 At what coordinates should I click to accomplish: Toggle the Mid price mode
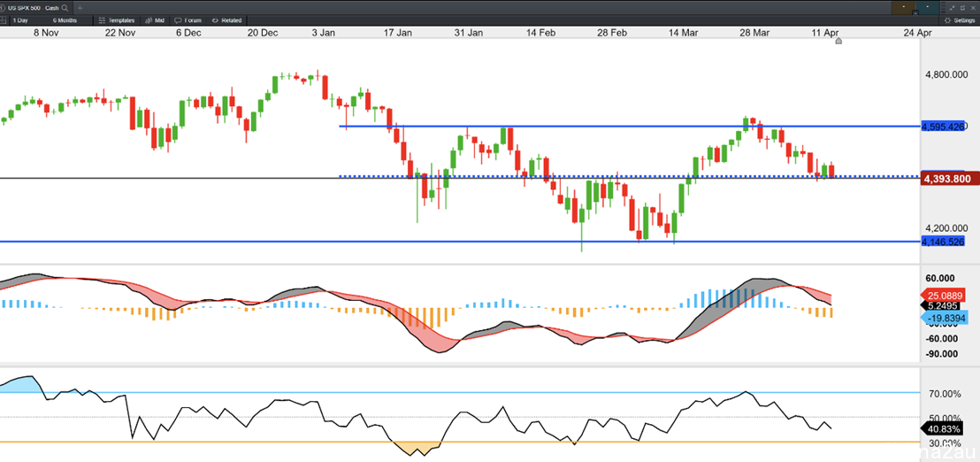(x=155, y=20)
